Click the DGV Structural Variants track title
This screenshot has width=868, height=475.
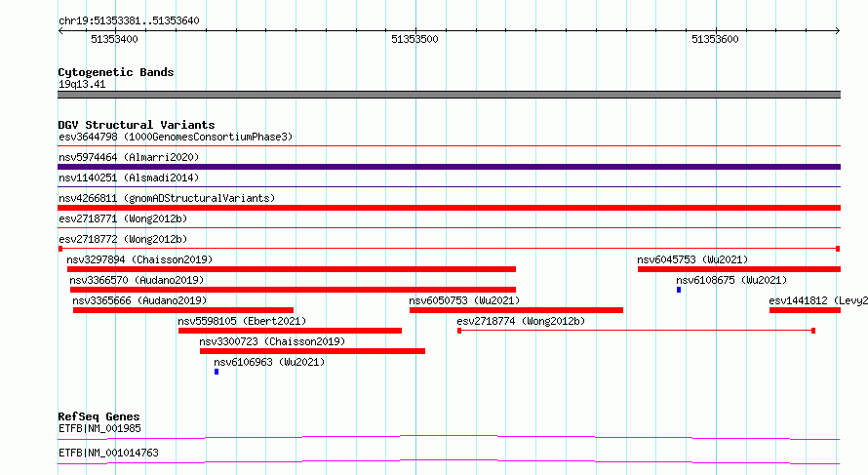point(137,125)
